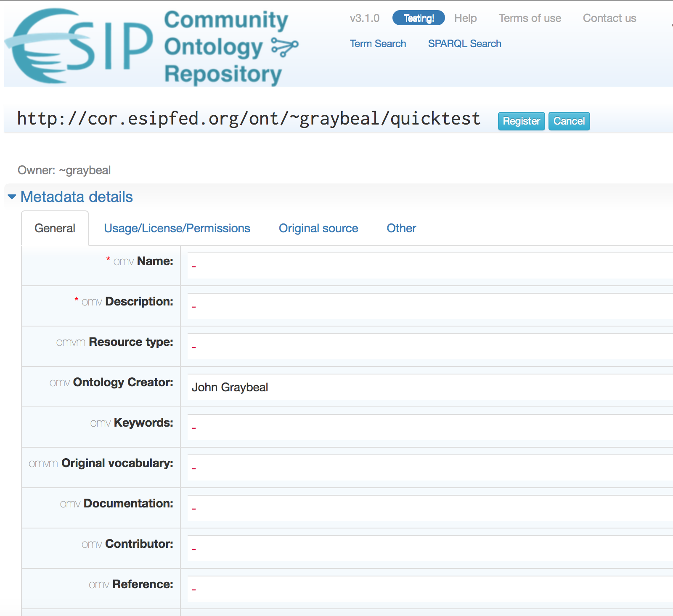
Task: Click the omv Reference label
Action: tap(131, 584)
